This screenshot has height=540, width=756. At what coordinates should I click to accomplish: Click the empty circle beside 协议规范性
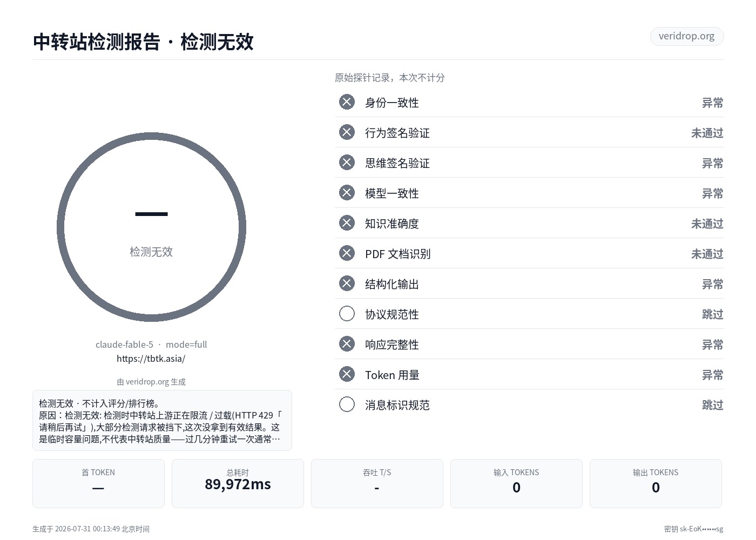[347, 314]
